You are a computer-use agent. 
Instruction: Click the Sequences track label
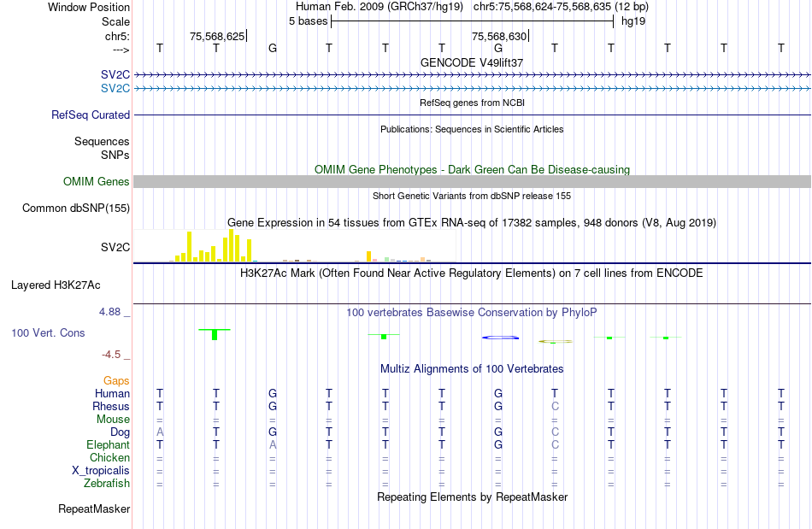coord(102,141)
